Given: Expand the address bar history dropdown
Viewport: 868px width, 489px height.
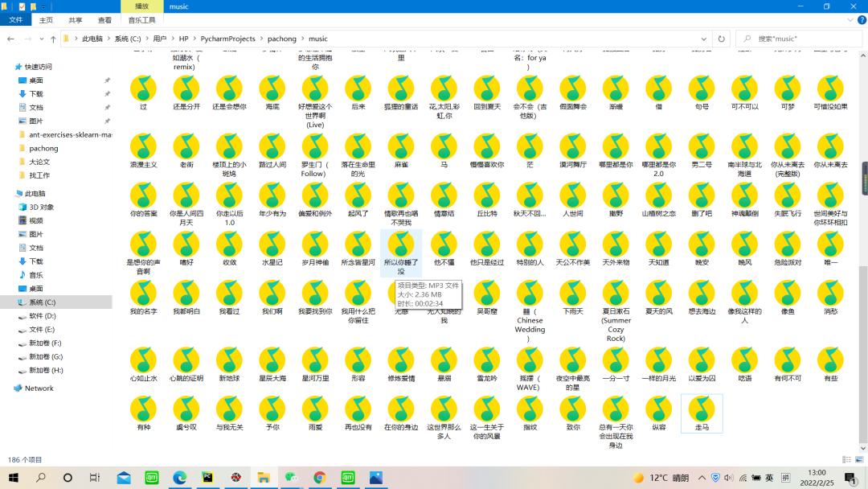Looking at the screenshot, I should tap(703, 39).
